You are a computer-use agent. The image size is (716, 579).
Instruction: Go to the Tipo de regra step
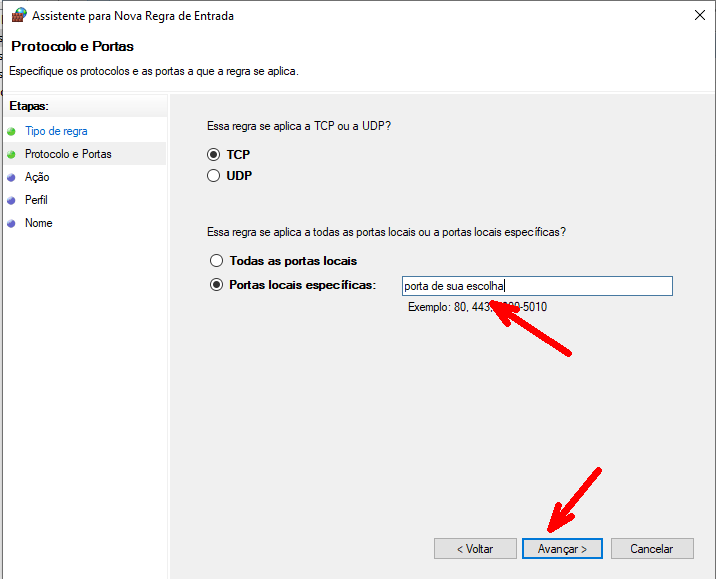[56, 131]
